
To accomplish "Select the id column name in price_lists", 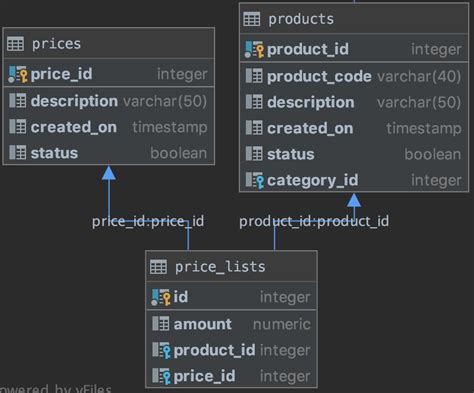I will click(x=181, y=297).
